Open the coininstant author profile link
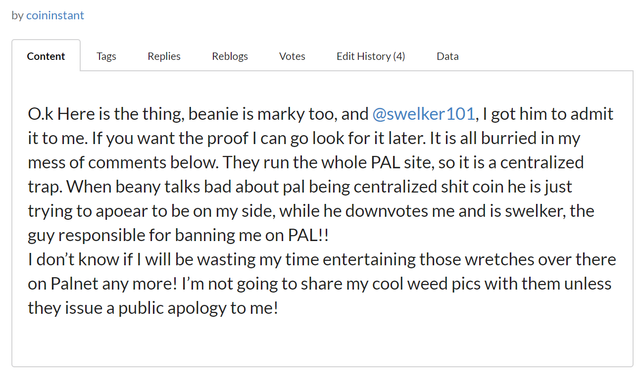This screenshot has width=640, height=392. pos(55,16)
